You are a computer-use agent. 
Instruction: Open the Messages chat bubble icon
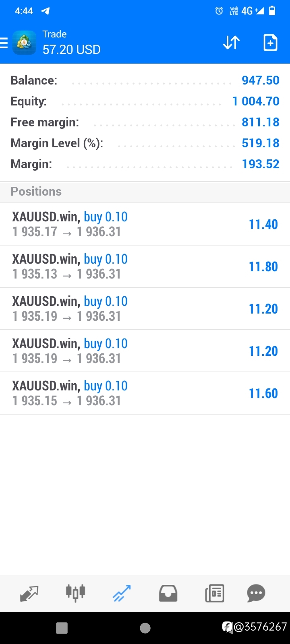click(x=256, y=593)
